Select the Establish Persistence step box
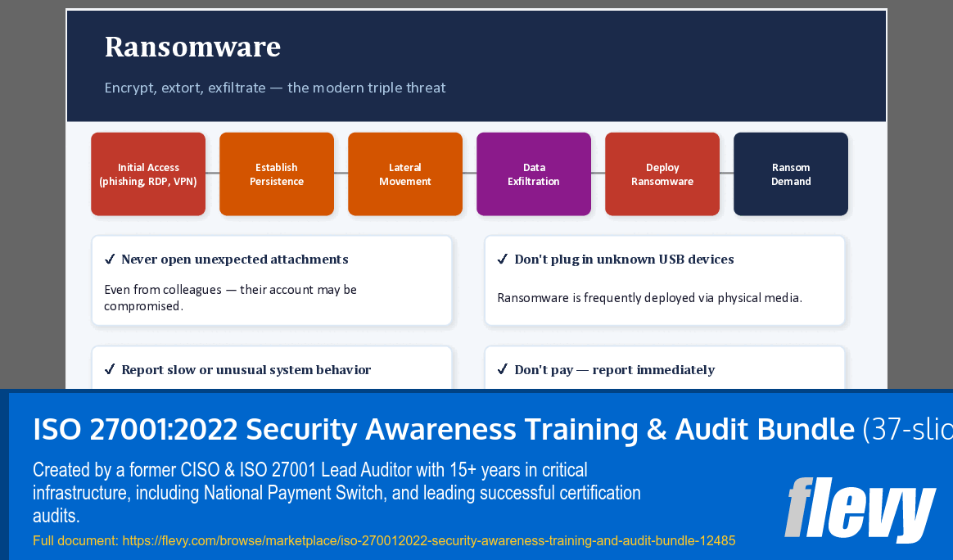This screenshot has height=560, width=953. 277,174
